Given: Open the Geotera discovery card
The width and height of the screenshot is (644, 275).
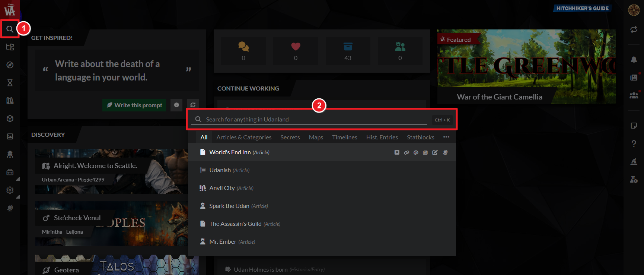Looking at the screenshot, I should point(117,265).
